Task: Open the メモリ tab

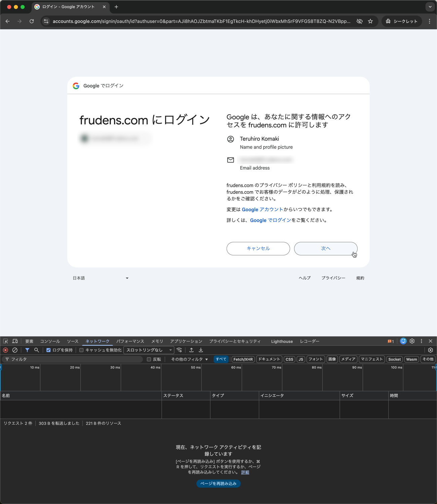Action: (157, 341)
